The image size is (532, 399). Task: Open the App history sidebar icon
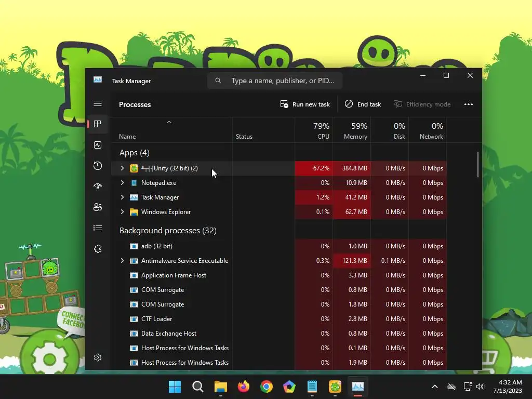[x=98, y=166]
